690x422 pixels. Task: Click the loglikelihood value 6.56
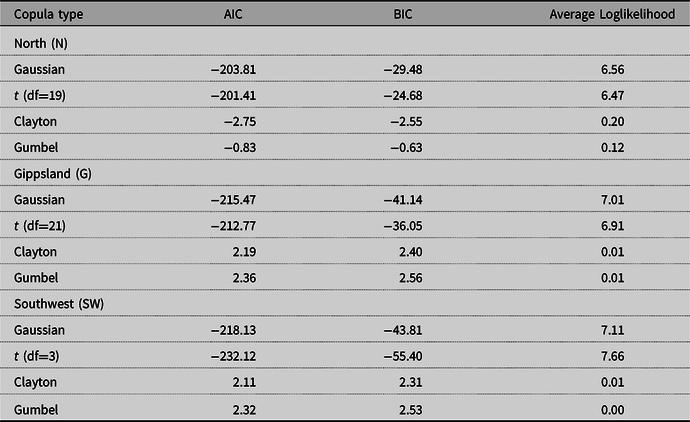click(612, 68)
